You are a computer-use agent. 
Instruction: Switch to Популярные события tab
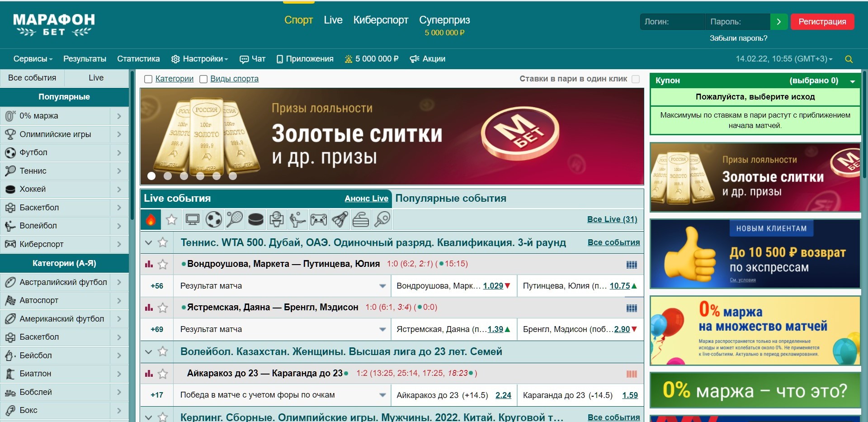[451, 199]
